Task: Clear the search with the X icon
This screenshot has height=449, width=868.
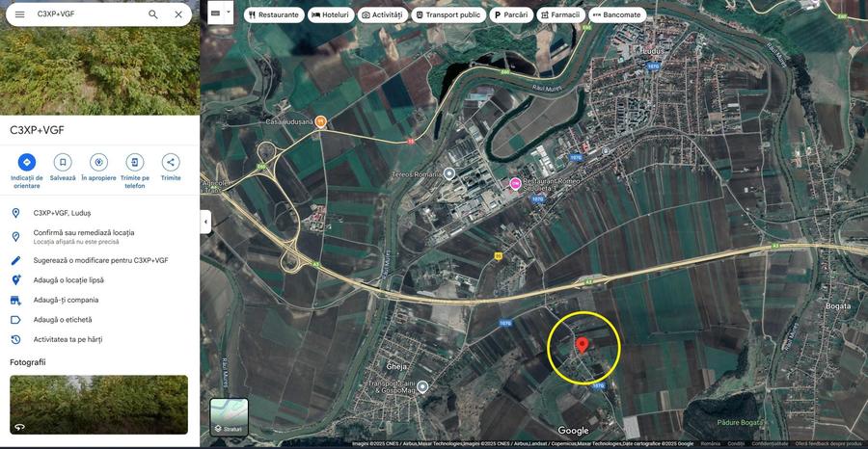Action: pyautogui.click(x=178, y=14)
